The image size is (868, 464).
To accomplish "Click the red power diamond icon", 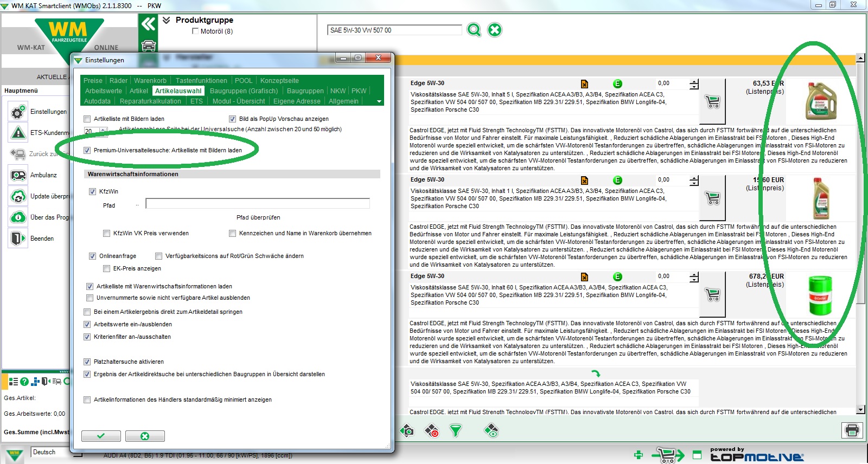I will 432,431.
